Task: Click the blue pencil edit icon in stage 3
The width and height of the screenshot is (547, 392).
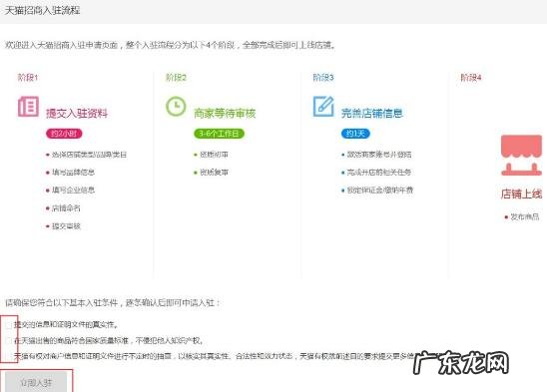Action: 323,106
